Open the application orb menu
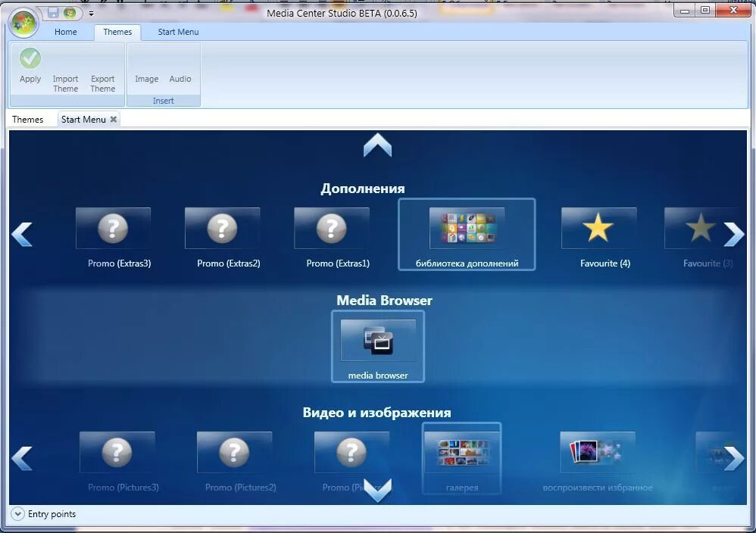The width and height of the screenshot is (756, 533). (23, 23)
